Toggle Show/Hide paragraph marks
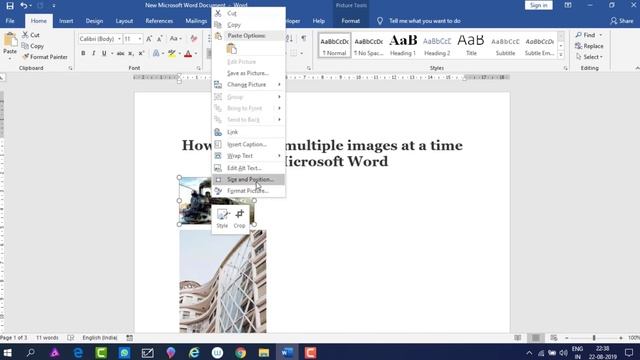The height and width of the screenshot is (360, 640). (x=304, y=39)
